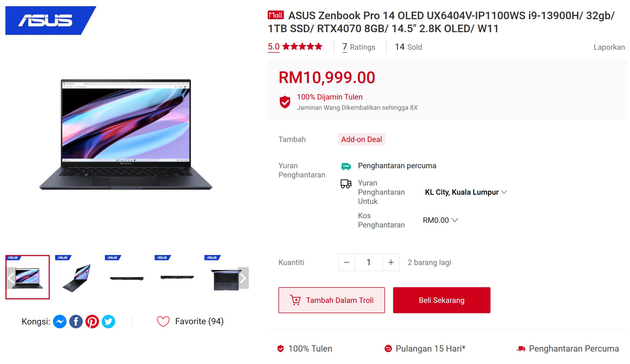
Task: Click Tambah Dalam Troli button
Action: pyautogui.click(x=331, y=300)
